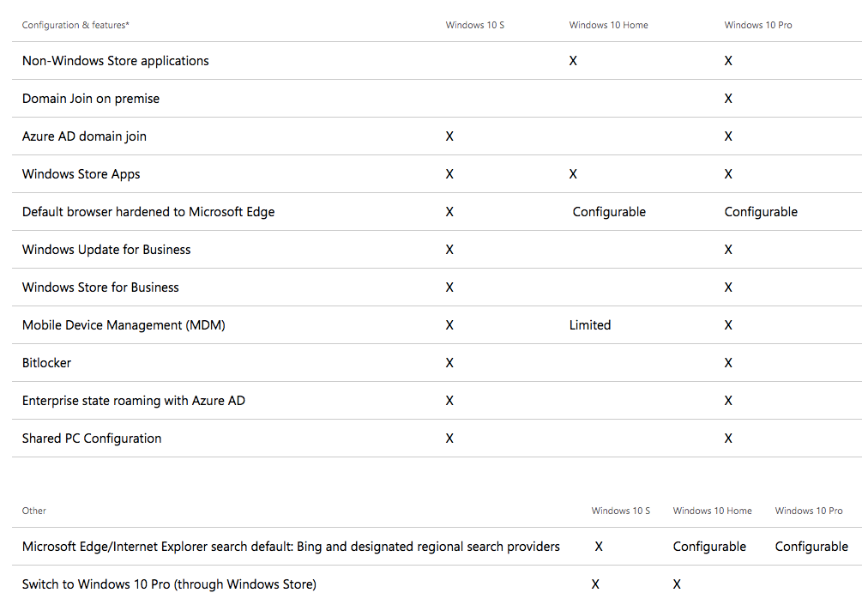Click the 'Other' section header
This screenshot has height=599, width=868.
click(x=33, y=511)
